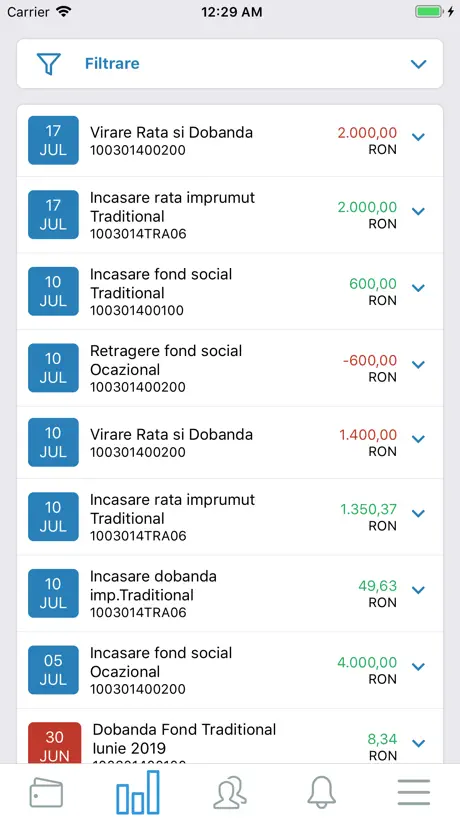The width and height of the screenshot is (460, 818).
Task: Select the bar chart transactions tab
Action: point(138,792)
